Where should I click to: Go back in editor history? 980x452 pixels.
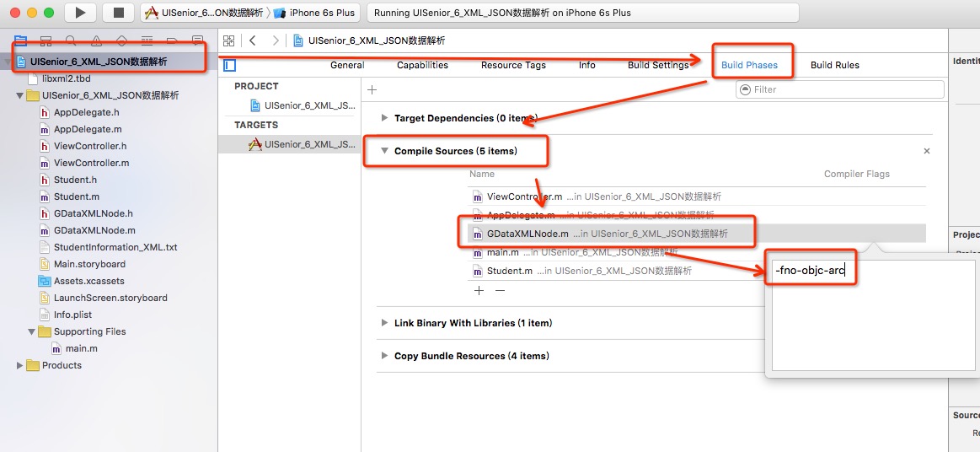tap(253, 40)
